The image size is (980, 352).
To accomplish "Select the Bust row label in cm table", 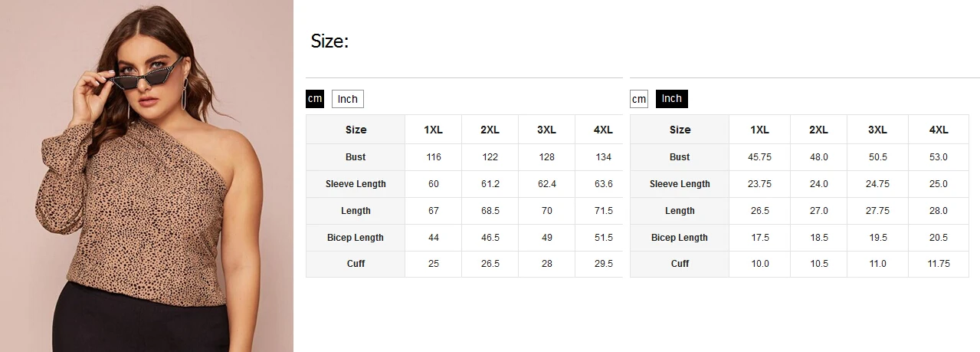I will pyautogui.click(x=356, y=157).
